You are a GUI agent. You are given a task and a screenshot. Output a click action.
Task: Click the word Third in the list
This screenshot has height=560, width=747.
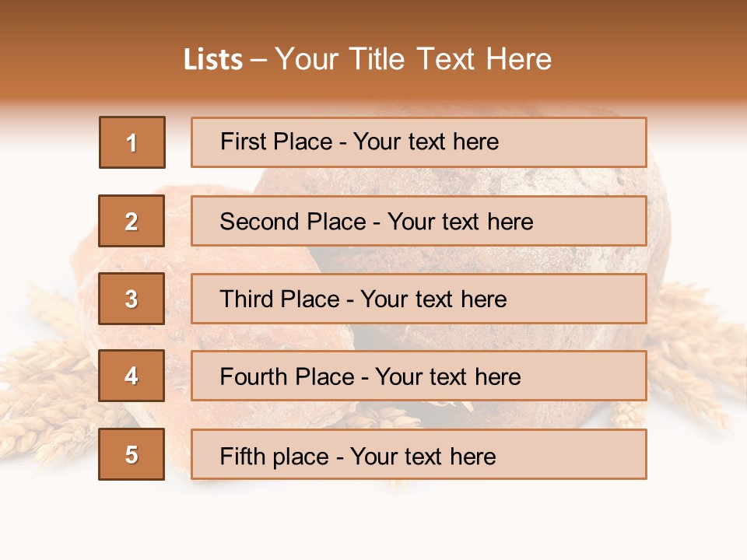tap(247, 299)
